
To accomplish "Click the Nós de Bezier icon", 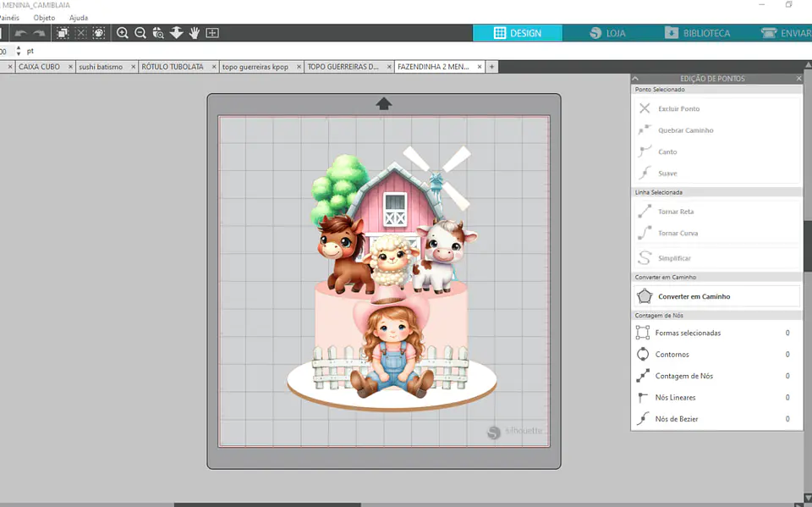I will [643, 418].
